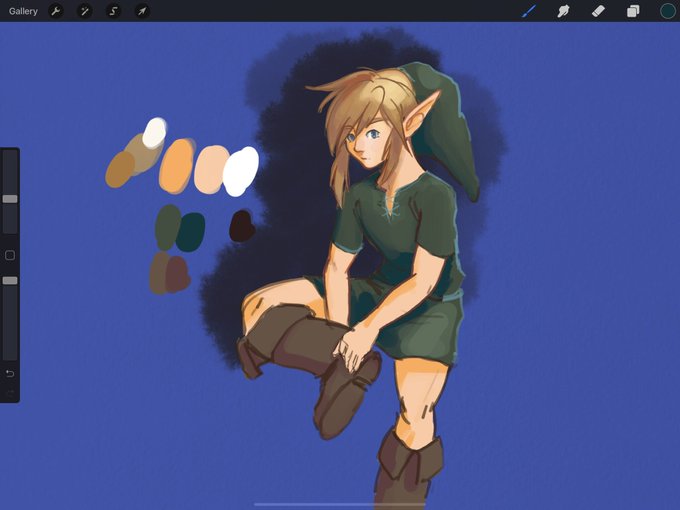
Task: Click the dark teal paint swatch on canvas
Action: pyautogui.click(x=191, y=232)
